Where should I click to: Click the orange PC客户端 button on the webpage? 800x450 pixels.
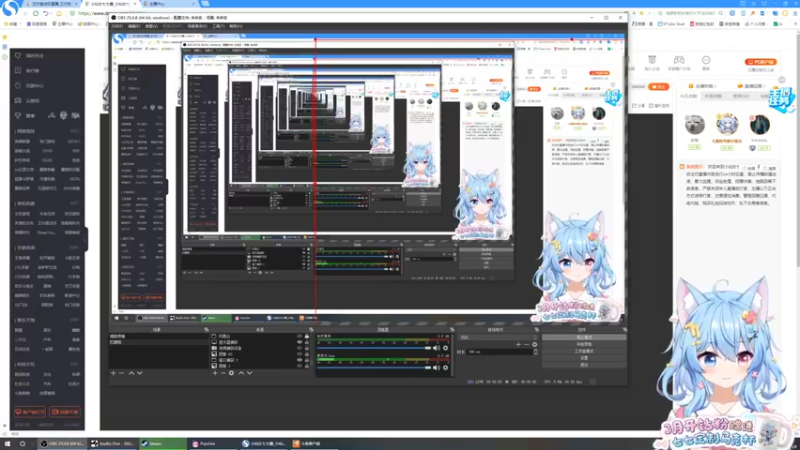pos(761,62)
